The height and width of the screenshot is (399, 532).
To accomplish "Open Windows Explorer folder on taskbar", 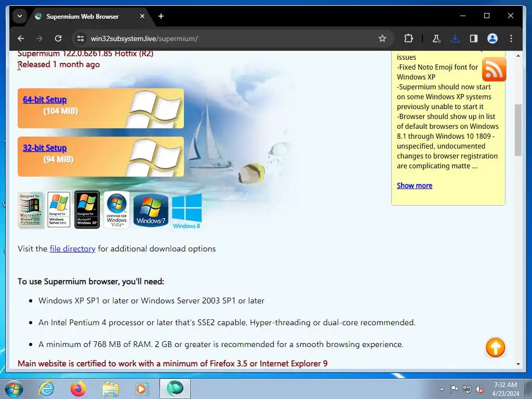I will 111,389.
